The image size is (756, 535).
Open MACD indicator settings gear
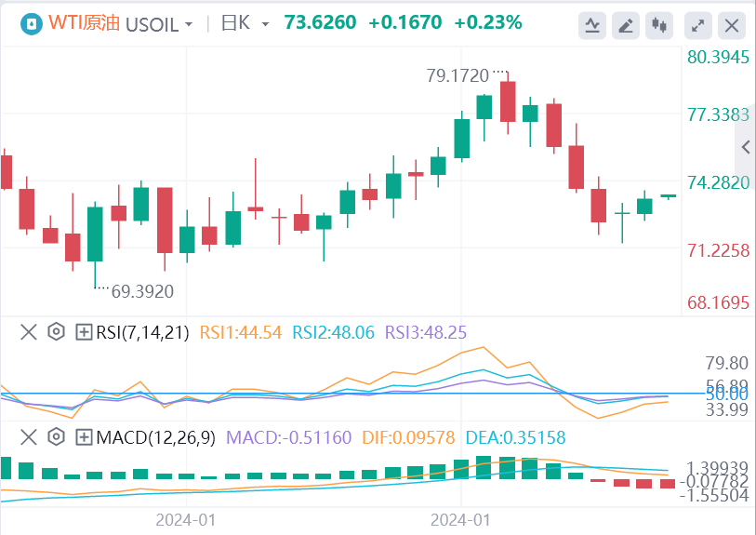(x=56, y=436)
